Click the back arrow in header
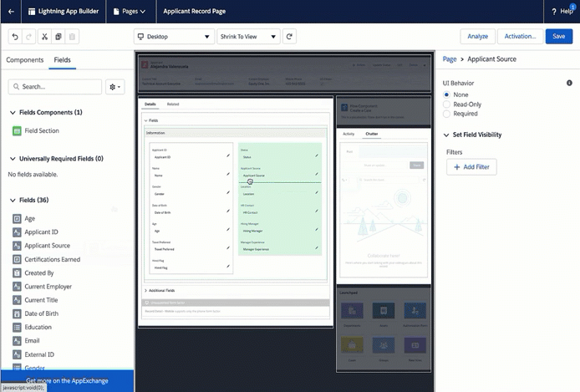Screen dimensions: 580x392 coord(9,12)
